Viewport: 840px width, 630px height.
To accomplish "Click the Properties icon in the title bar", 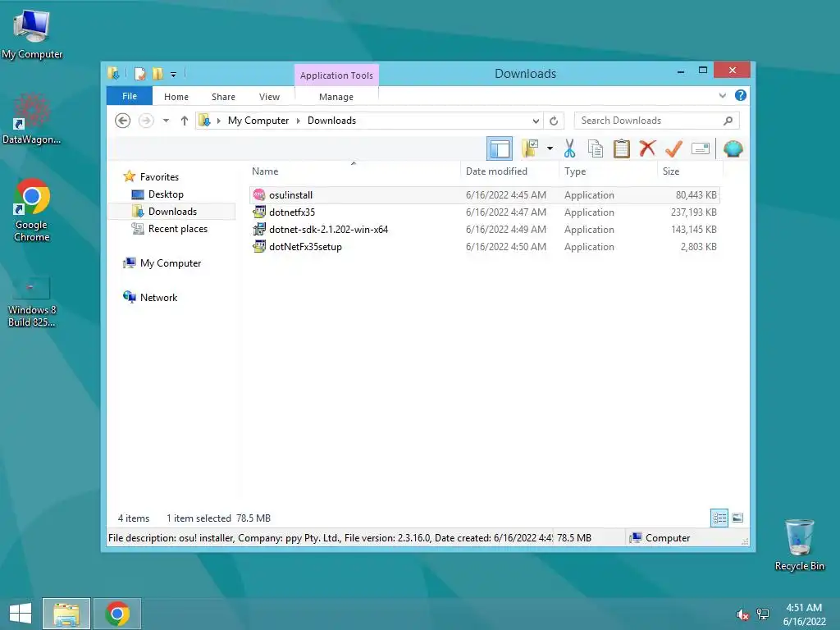I will tap(139, 74).
